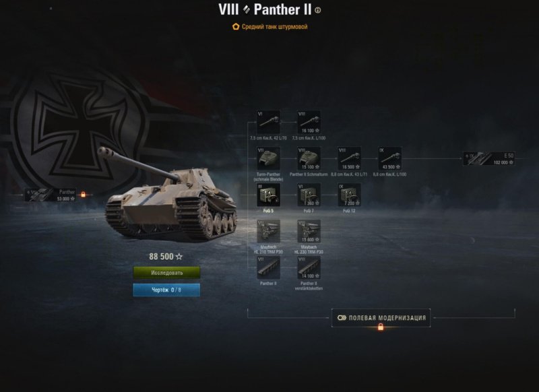The height and width of the screenshot is (392, 539).
Task: Click the info icon beside Panther II title
Action: [318, 10]
